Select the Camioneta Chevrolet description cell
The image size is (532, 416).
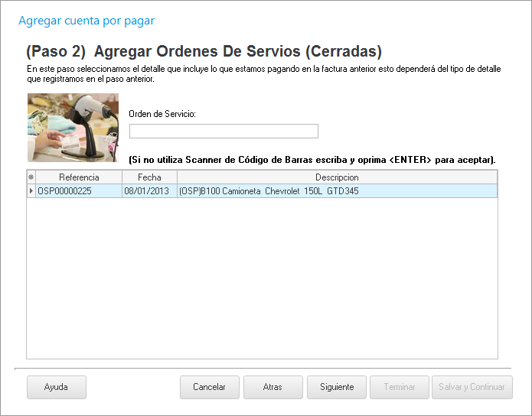point(337,191)
